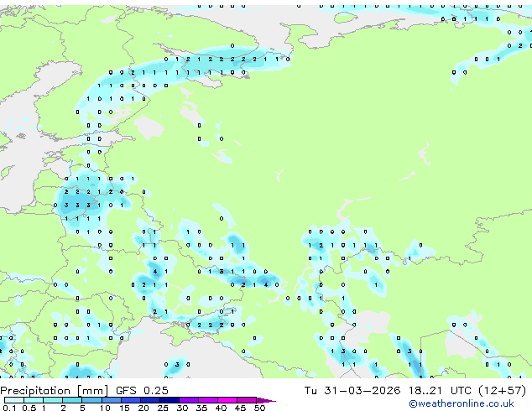Click the '25' legend scale label
Viewport: 532px width, 411px height.
tap(163, 408)
